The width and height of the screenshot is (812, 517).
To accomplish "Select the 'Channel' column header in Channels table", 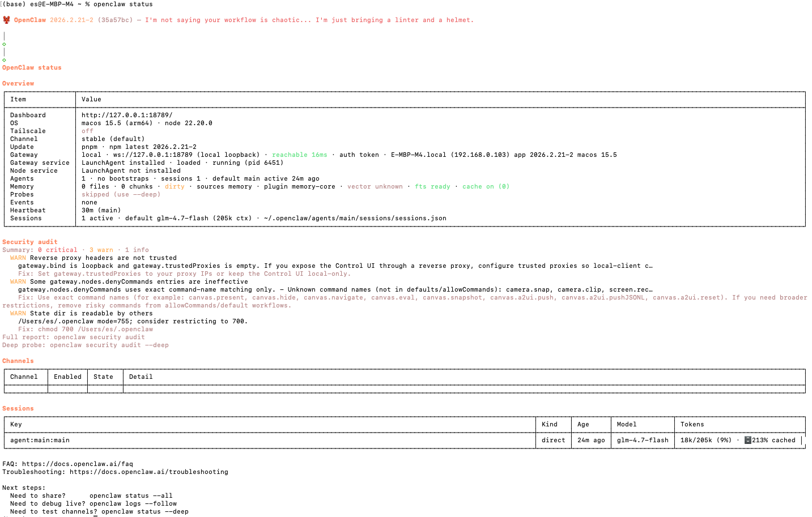I will click(24, 377).
